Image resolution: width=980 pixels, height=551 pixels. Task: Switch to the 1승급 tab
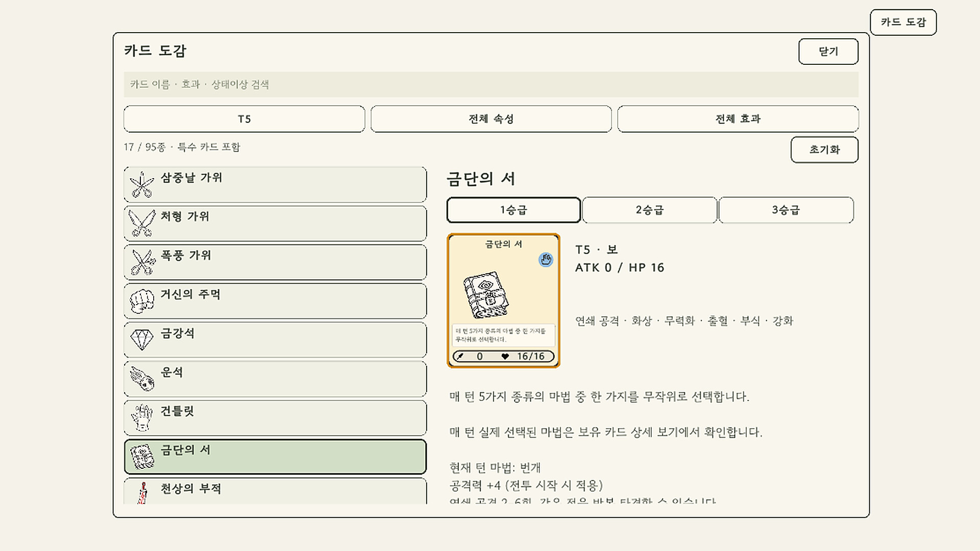click(513, 210)
